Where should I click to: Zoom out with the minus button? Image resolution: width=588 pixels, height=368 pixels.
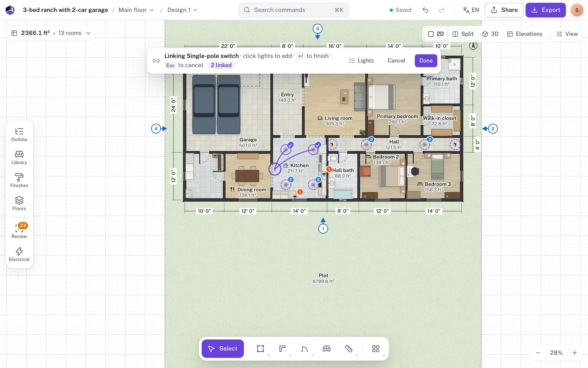538,353
